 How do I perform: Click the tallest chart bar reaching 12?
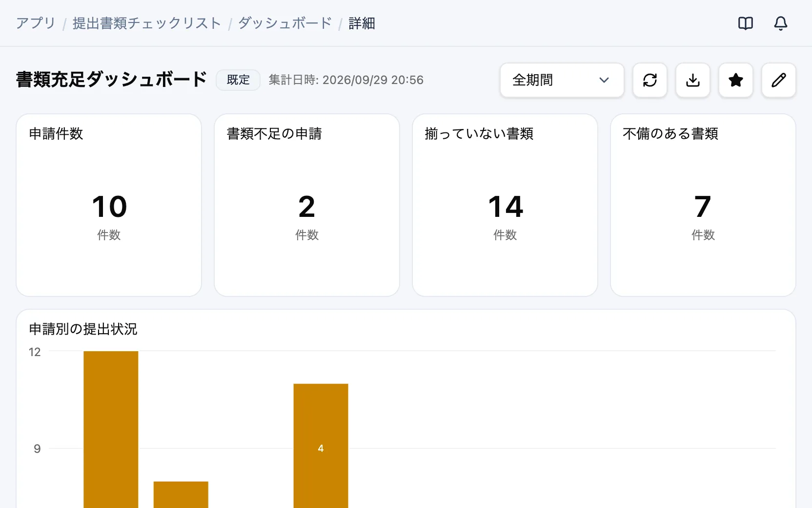111,429
